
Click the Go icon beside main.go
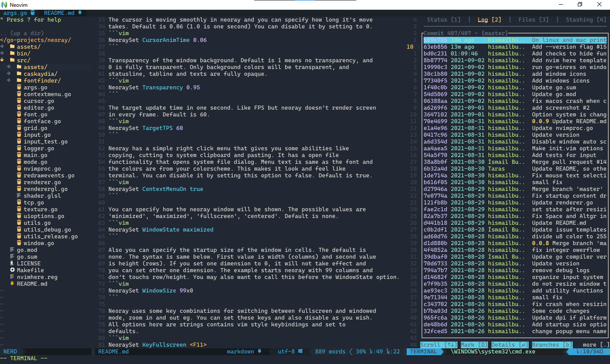point(19,155)
